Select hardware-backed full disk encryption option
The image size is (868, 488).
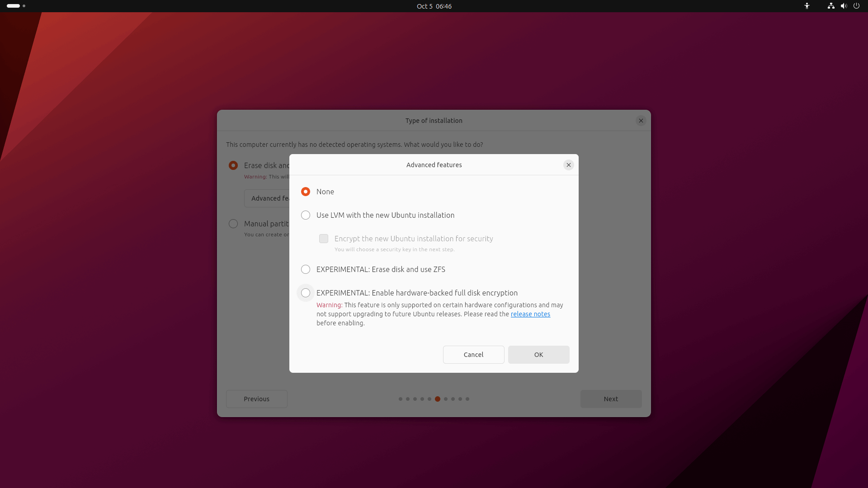point(305,292)
